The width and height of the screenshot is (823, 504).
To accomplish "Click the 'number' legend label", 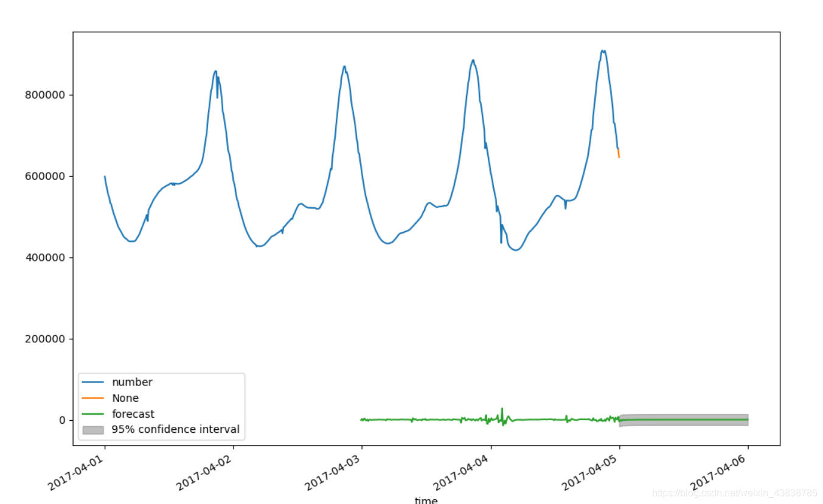I will coord(132,382).
